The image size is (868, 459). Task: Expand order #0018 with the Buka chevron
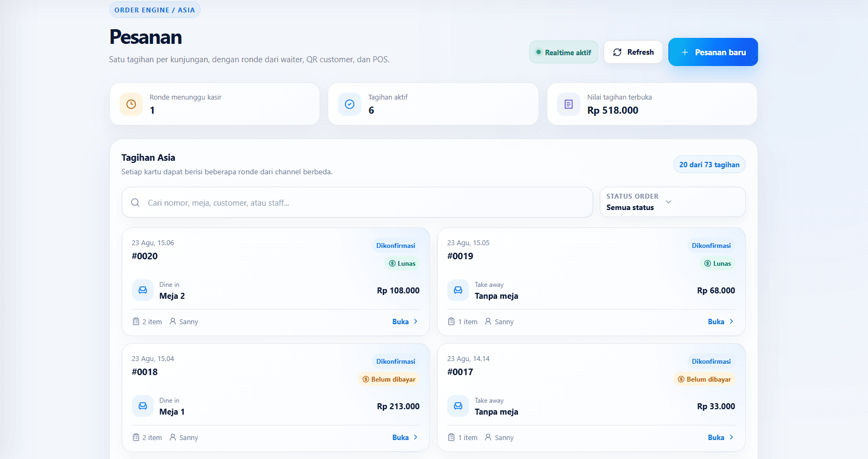[x=416, y=437]
